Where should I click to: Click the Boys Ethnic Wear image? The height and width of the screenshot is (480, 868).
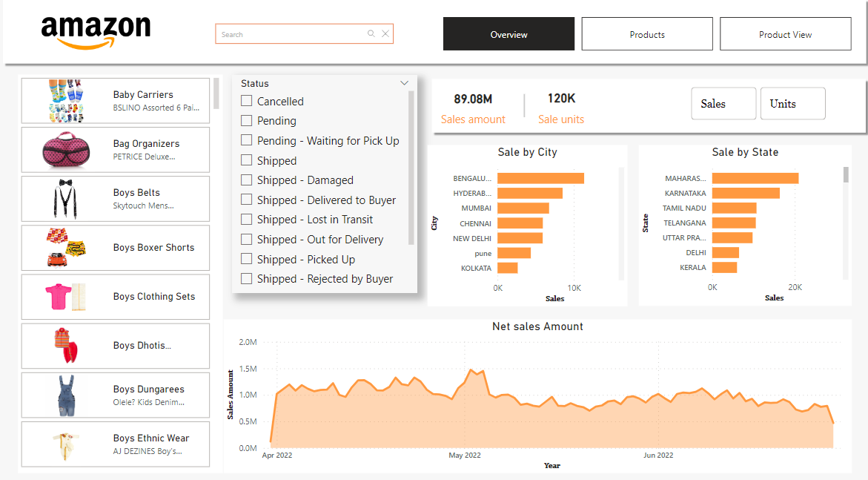[x=66, y=445]
